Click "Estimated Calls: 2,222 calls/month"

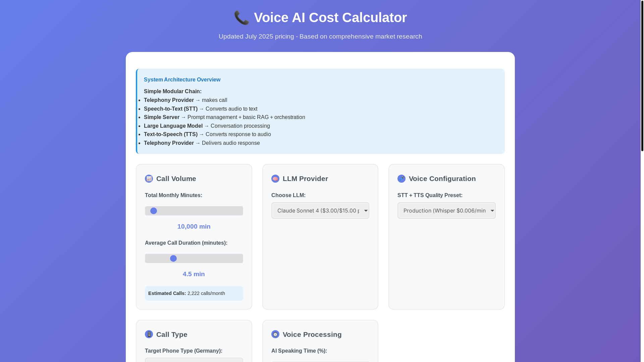(x=194, y=293)
